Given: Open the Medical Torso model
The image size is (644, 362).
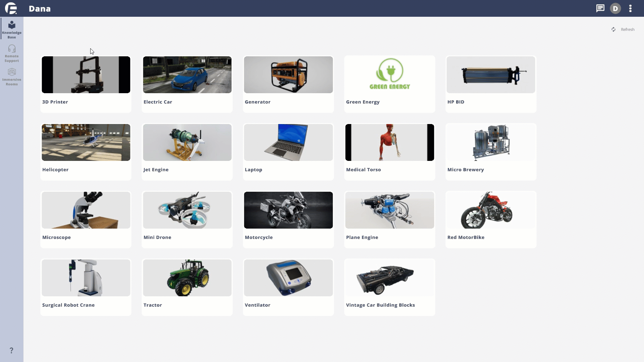Looking at the screenshot, I should (390, 142).
